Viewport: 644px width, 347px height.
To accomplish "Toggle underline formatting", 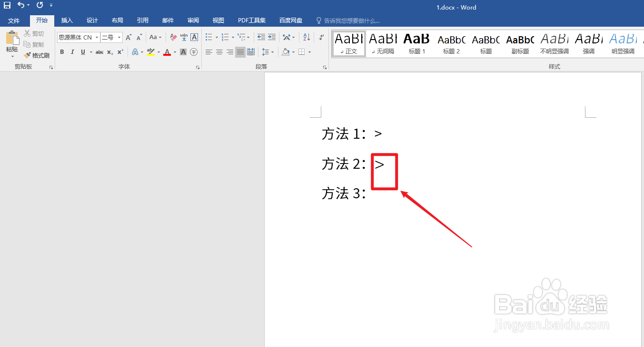I will pos(83,52).
